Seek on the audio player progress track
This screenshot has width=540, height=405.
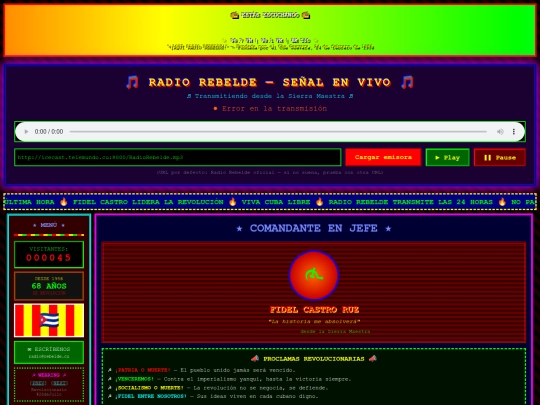click(278, 132)
